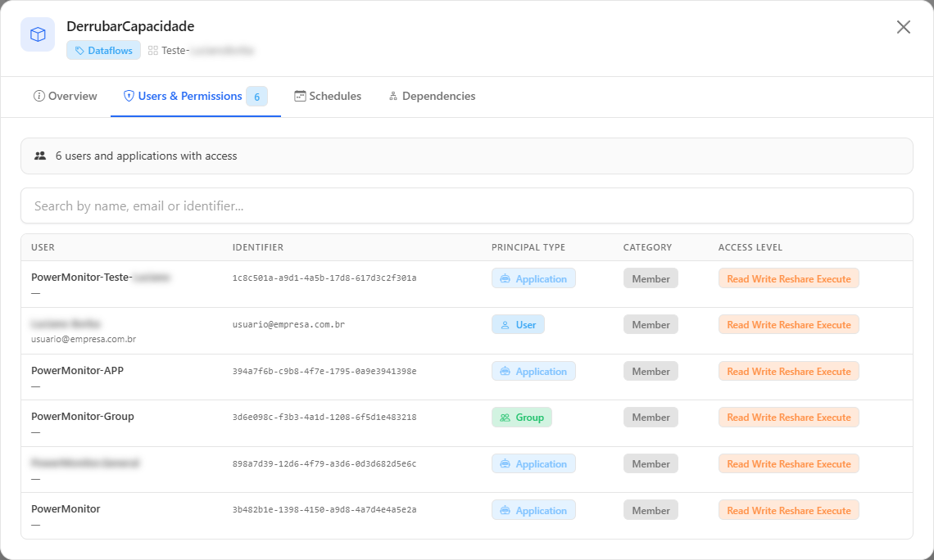Click the IDENTIFIER column header
Image resolution: width=934 pixels, height=560 pixels.
[258, 247]
